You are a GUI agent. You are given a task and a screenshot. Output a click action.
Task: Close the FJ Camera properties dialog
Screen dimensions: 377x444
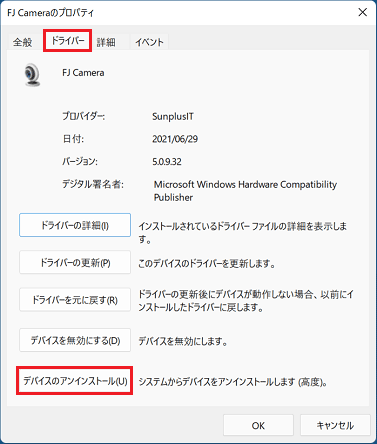click(362, 12)
